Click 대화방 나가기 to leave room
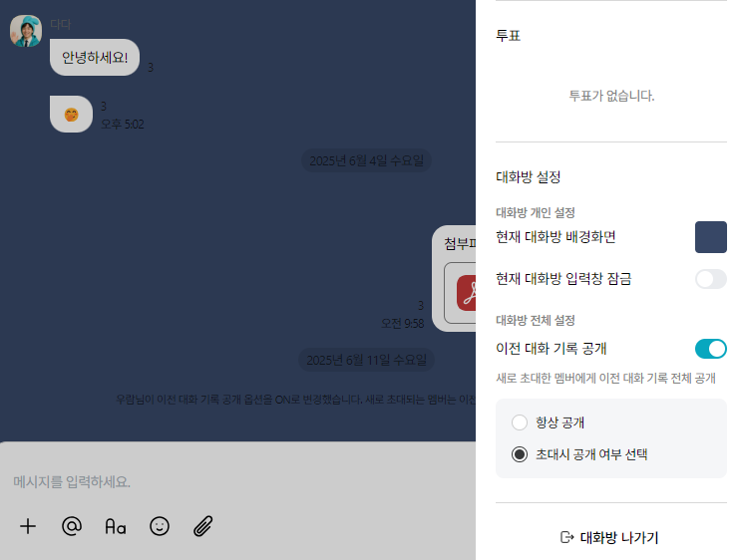 [x=619, y=538]
